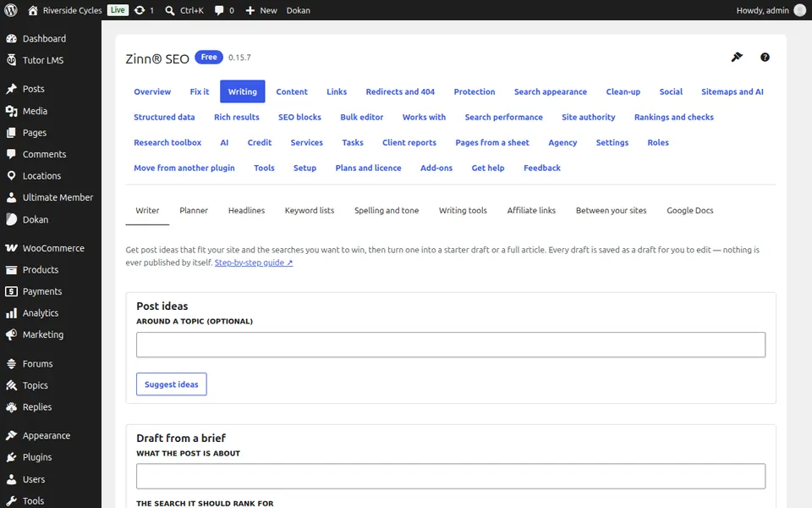Click the Topics sidebar icon
Viewport: 812px width, 508px height.
point(11,385)
